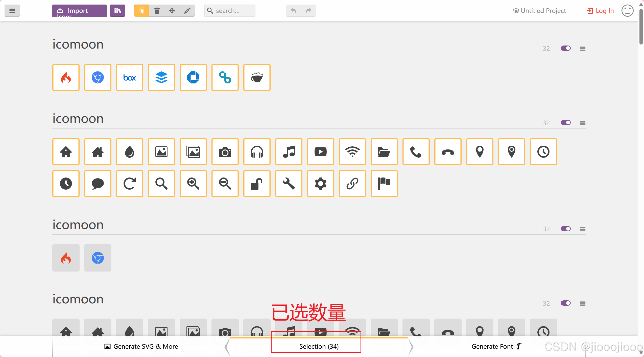Open the Generate Font tab

(x=496, y=346)
